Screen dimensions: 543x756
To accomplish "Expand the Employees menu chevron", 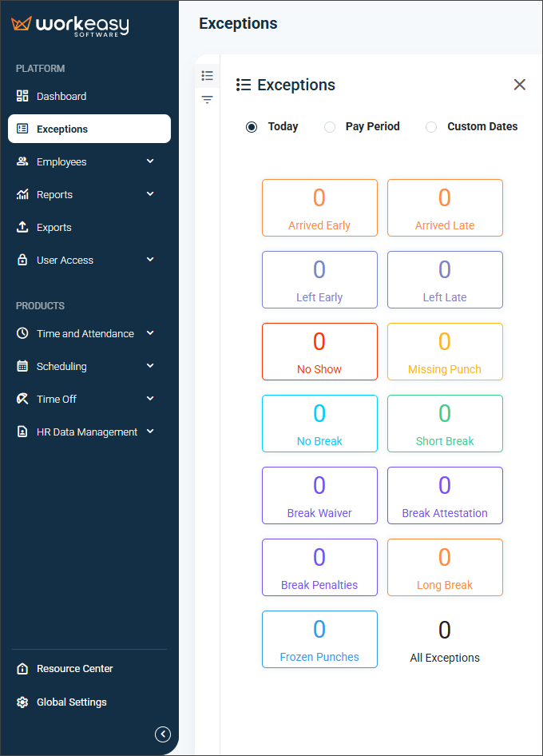I will [150, 161].
